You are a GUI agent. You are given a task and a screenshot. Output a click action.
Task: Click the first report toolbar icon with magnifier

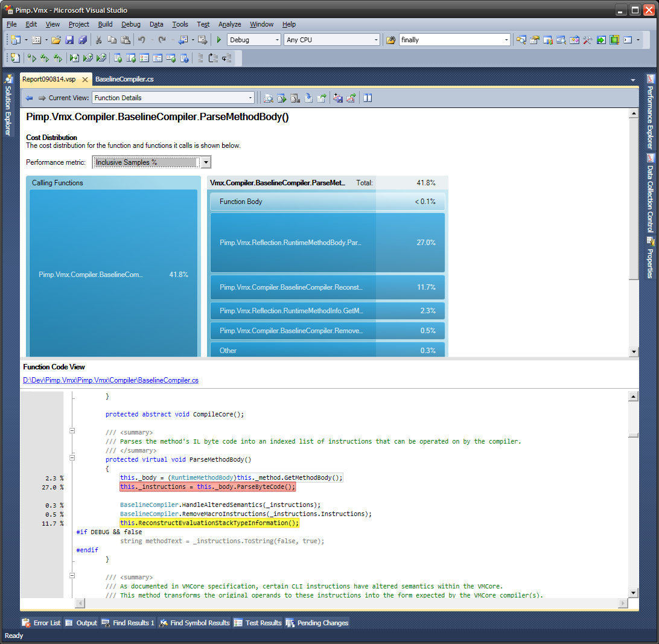pyautogui.click(x=268, y=98)
